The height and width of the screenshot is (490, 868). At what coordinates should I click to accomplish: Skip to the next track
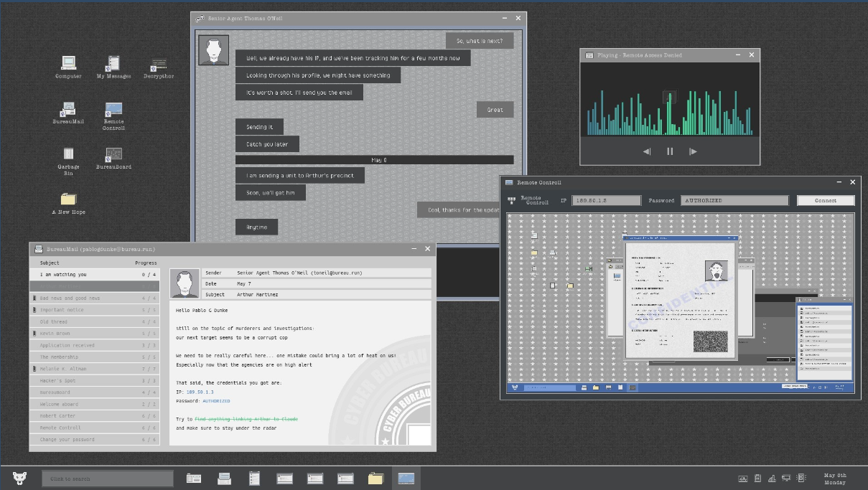(x=693, y=151)
